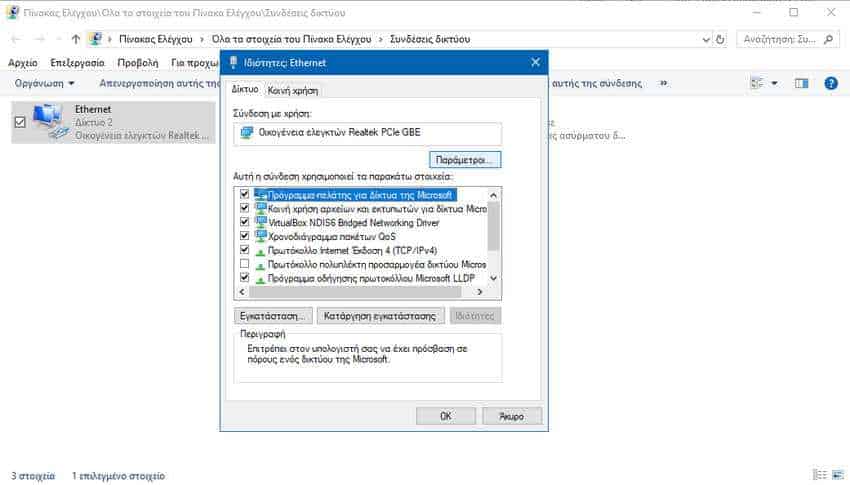The image size is (850, 485).
Task: Expand the chevron before Συνδέσεις δικτύου
Action: click(381, 39)
